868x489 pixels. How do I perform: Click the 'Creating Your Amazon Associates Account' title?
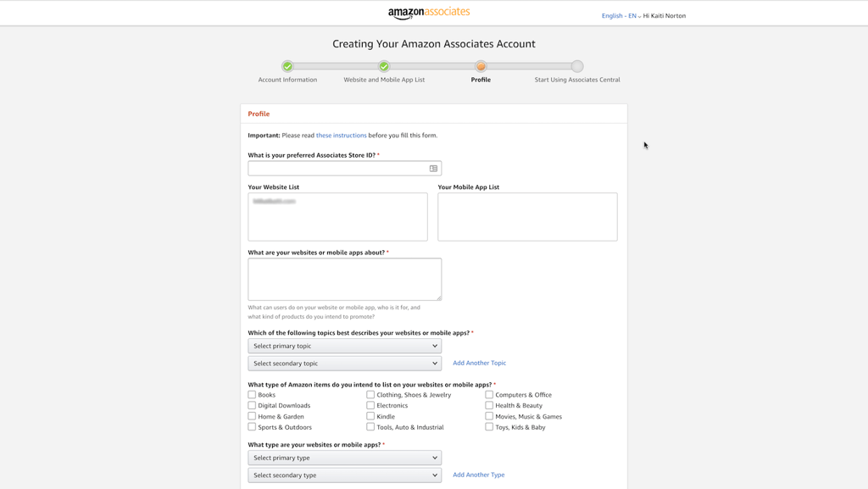coord(434,44)
